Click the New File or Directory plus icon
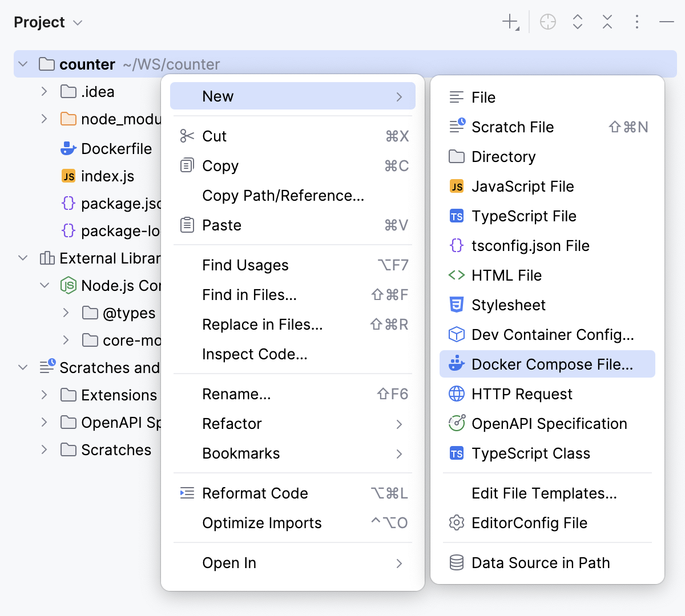Viewport: 685px width, 616px height. click(x=510, y=23)
